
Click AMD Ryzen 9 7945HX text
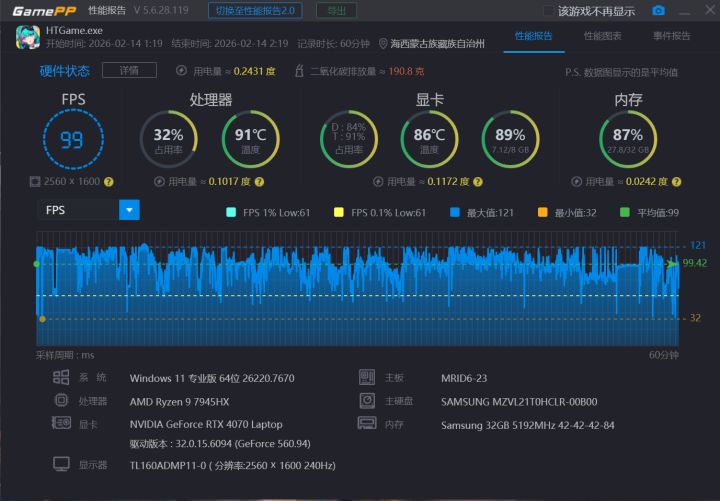pyautogui.click(x=180, y=402)
